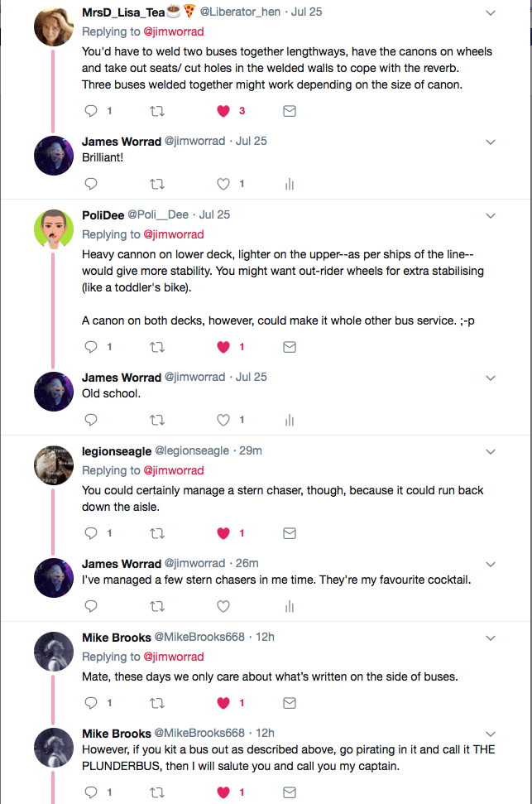View analytics on James Worrad's 'Brilliant!' reply

(289, 184)
